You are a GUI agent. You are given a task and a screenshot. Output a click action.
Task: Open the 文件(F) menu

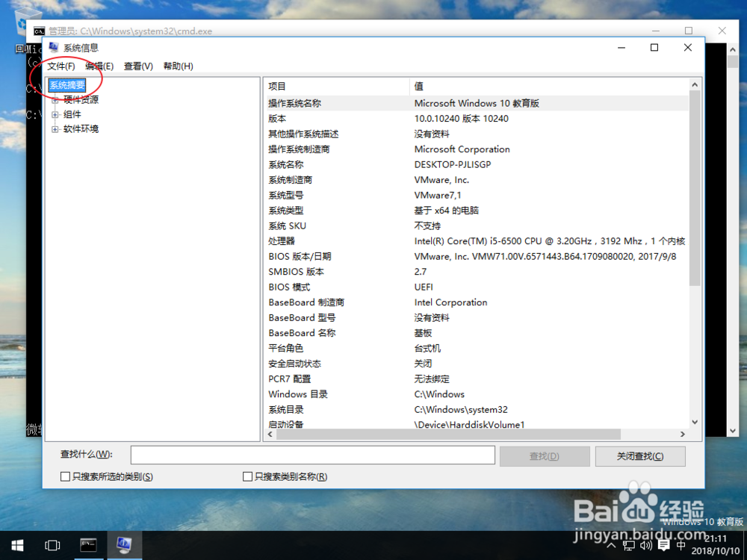click(61, 66)
